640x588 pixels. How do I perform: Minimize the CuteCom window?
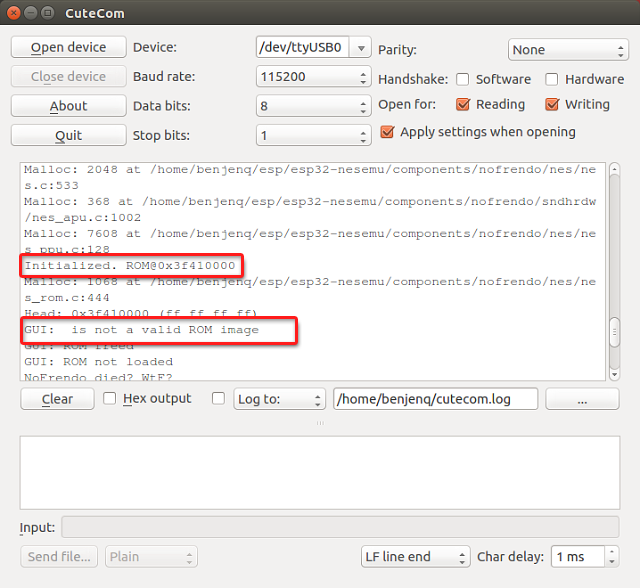point(31,13)
